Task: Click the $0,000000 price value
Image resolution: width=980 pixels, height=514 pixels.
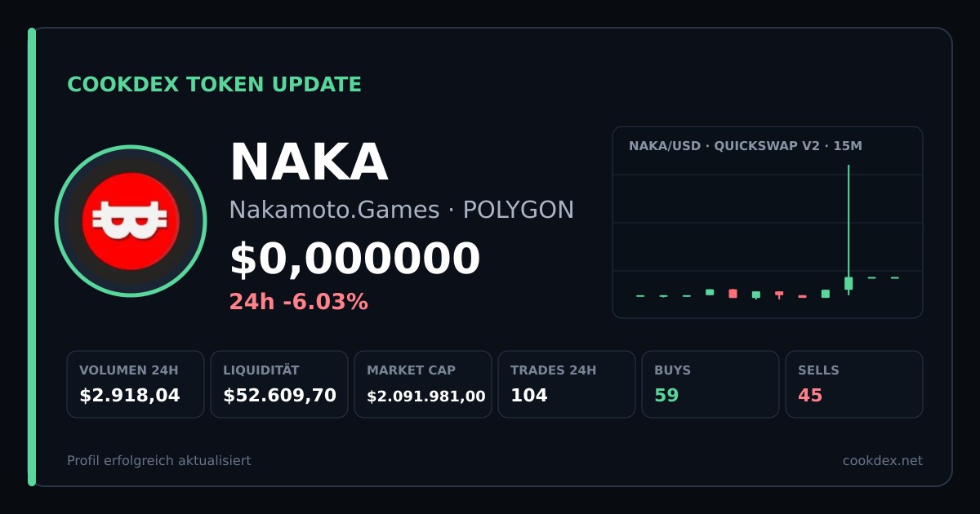Action: pyautogui.click(x=354, y=259)
